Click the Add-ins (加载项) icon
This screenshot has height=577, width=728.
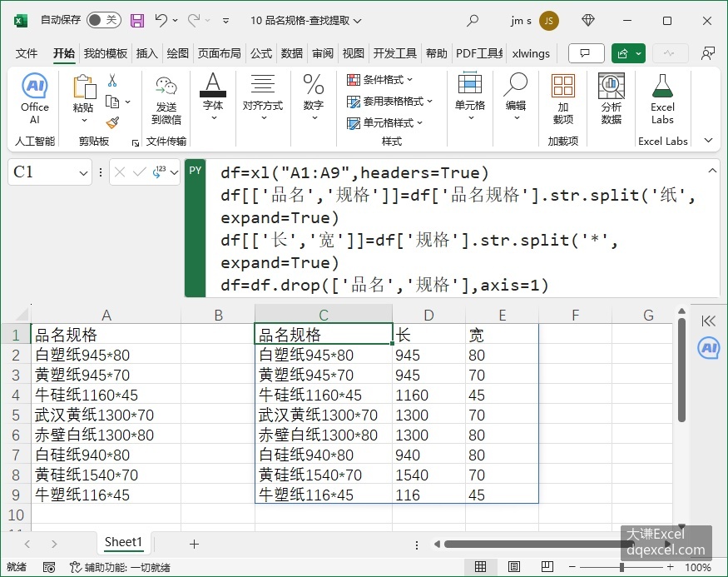[563, 98]
